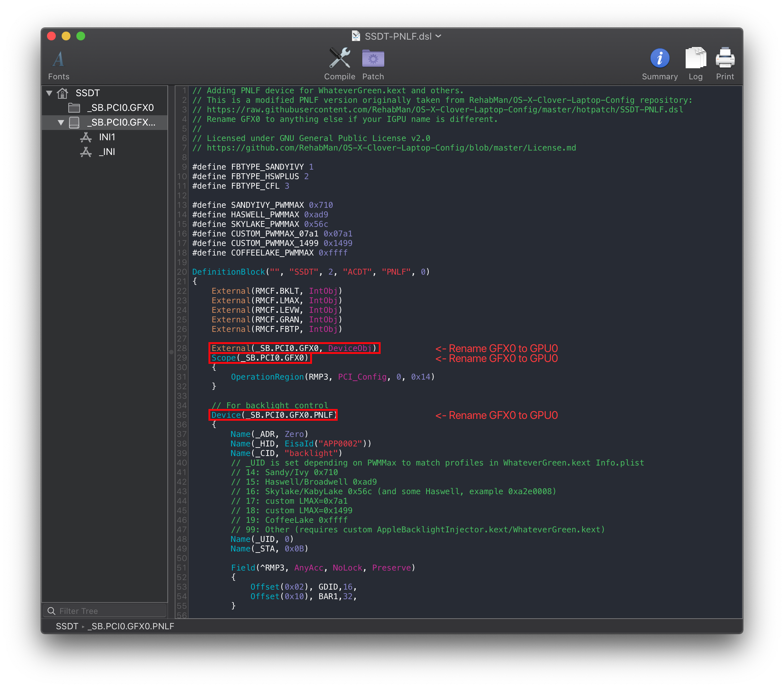
Task: Click the green fullscreen window button
Action: (80, 36)
